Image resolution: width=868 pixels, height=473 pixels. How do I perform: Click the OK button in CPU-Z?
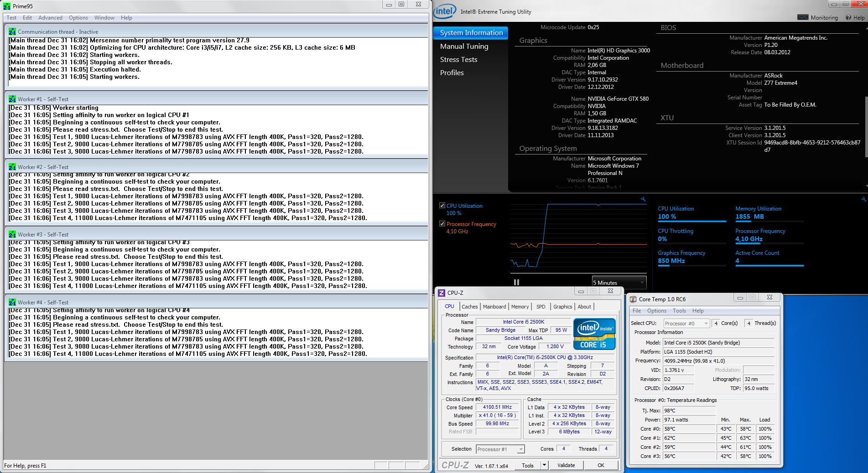601,465
